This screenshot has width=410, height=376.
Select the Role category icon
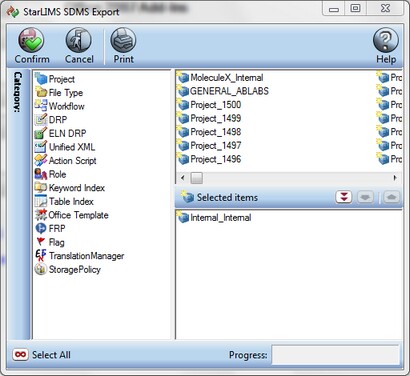41,174
